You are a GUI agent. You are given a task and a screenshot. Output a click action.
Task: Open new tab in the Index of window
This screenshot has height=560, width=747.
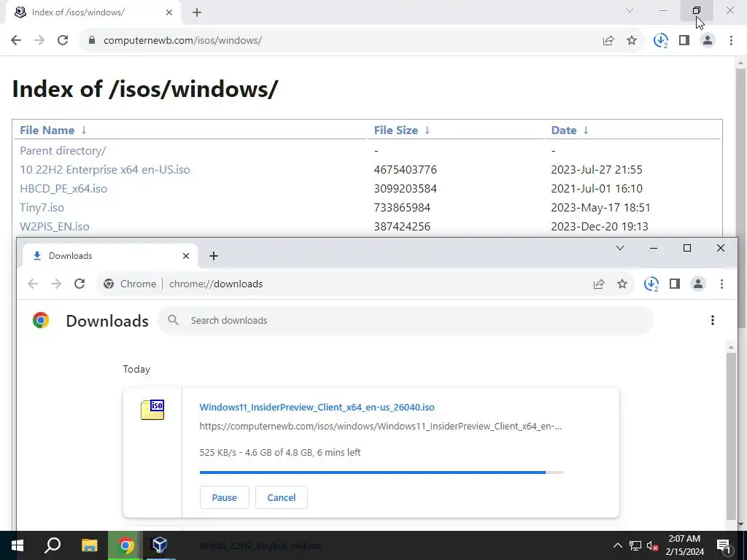pos(197,12)
